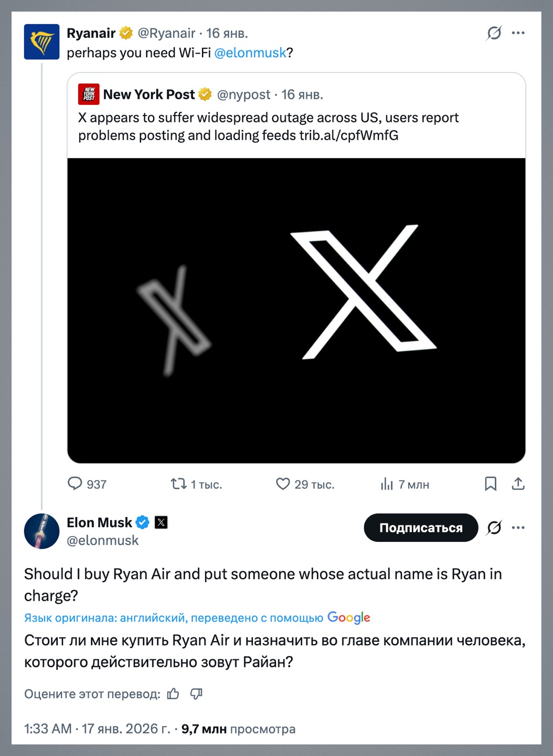The height and width of the screenshot is (756, 553).
Task: Open Grok icon beside Ryanair's post header
Action: 494,33
